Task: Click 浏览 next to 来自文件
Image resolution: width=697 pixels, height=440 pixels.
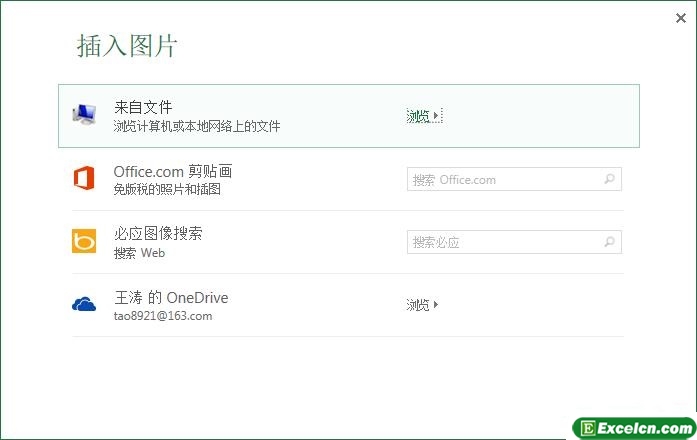Action: tap(424, 116)
